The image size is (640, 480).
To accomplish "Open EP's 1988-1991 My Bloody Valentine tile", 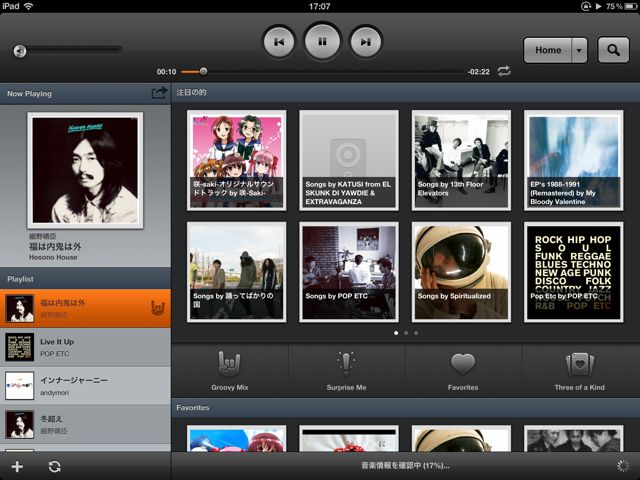I will (x=573, y=160).
